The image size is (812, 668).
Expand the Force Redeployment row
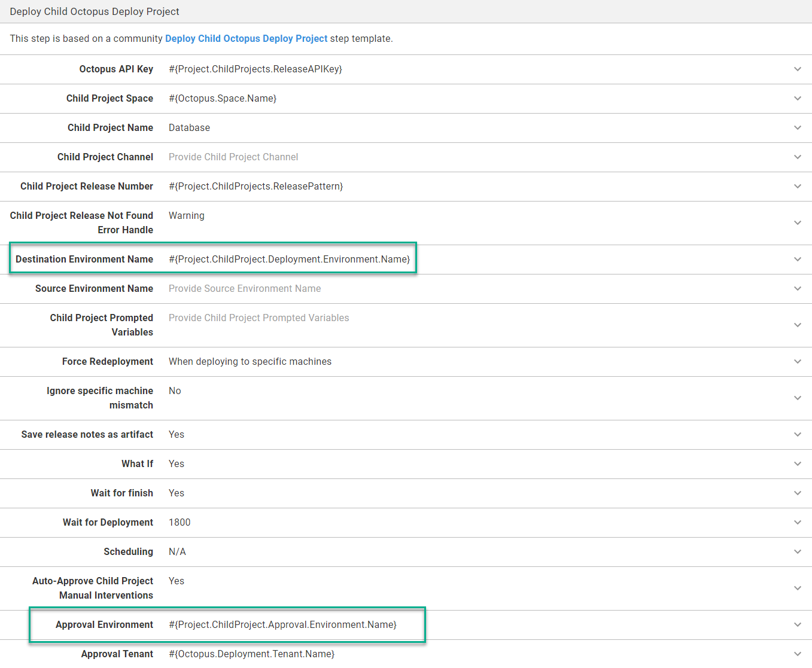pyautogui.click(x=798, y=361)
